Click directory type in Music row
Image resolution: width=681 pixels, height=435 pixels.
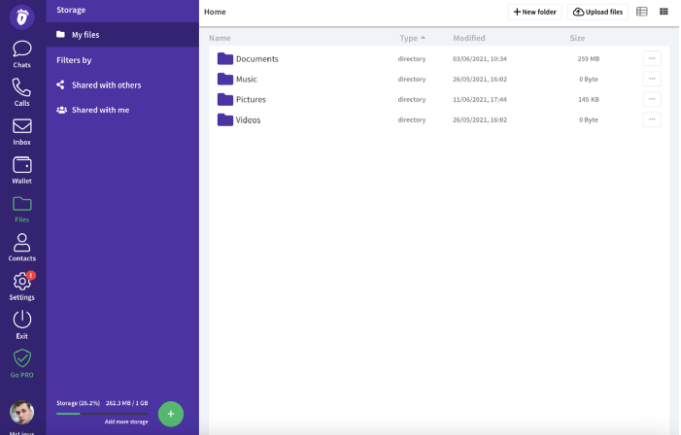tap(411, 79)
